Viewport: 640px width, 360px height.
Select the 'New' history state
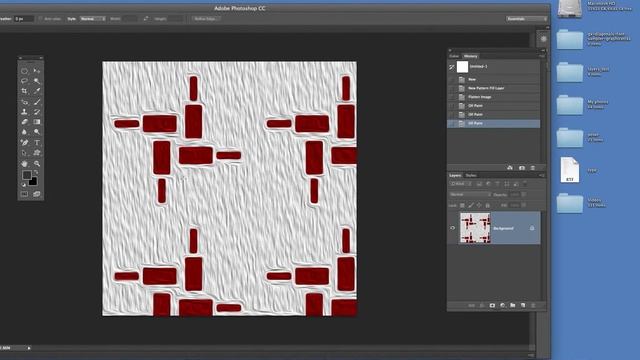(494, 79)
